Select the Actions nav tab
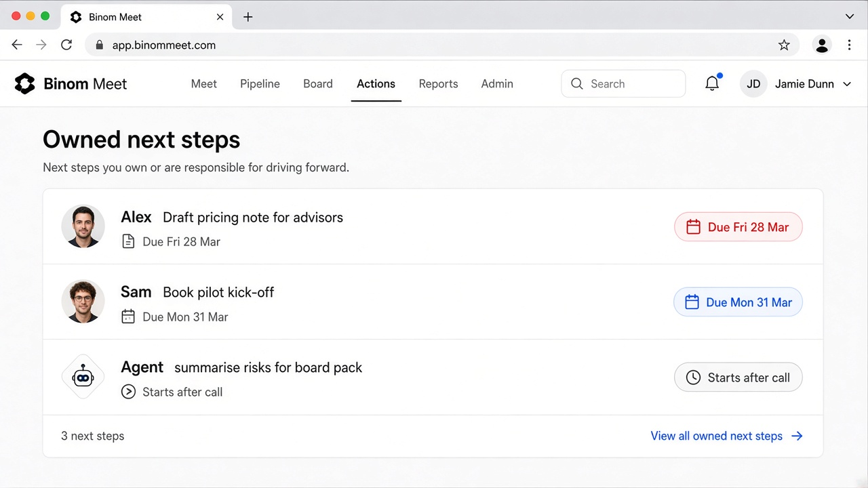Image resolution: width=868 pixels, height=488 pixels. [376, 84]
